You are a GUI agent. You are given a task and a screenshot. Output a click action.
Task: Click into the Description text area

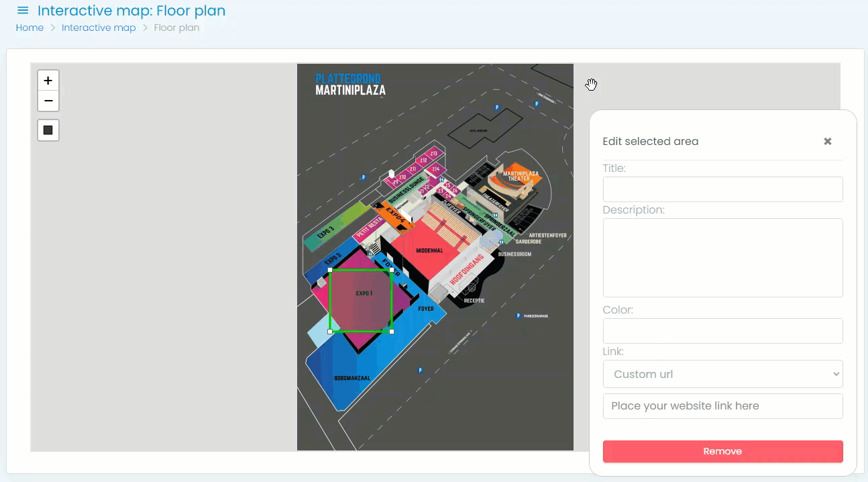click(722, 258)
